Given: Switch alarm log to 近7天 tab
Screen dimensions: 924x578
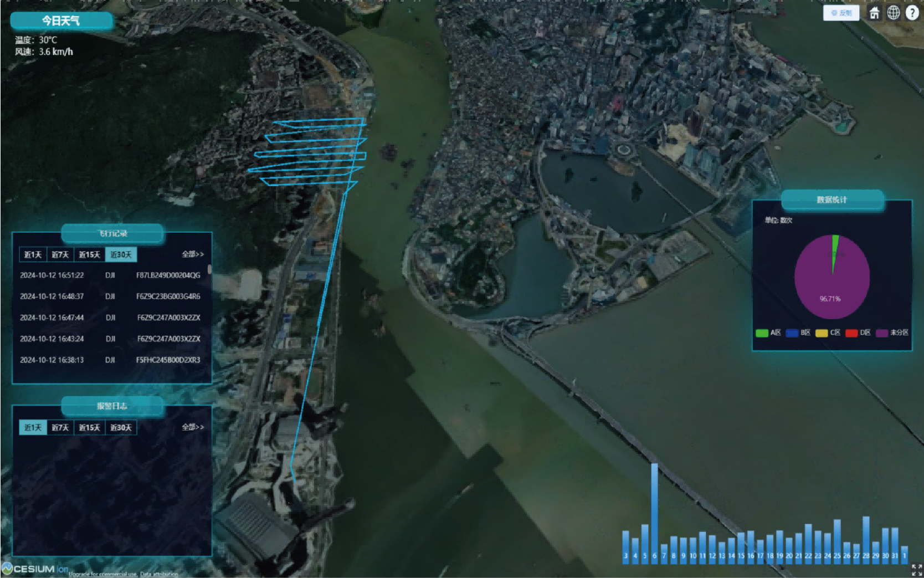Looking at the screenshot, I should (60, 427).
